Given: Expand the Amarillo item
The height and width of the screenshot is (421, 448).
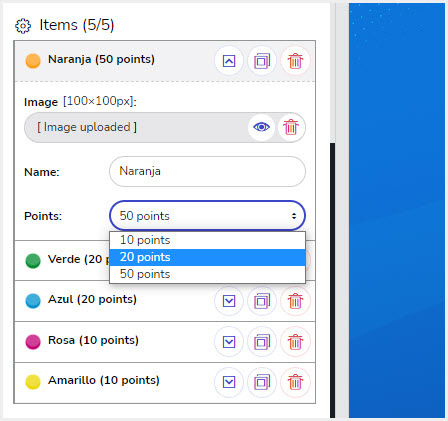Looking at the screenshot, I should pyautogui.click(x=229, y=382).
